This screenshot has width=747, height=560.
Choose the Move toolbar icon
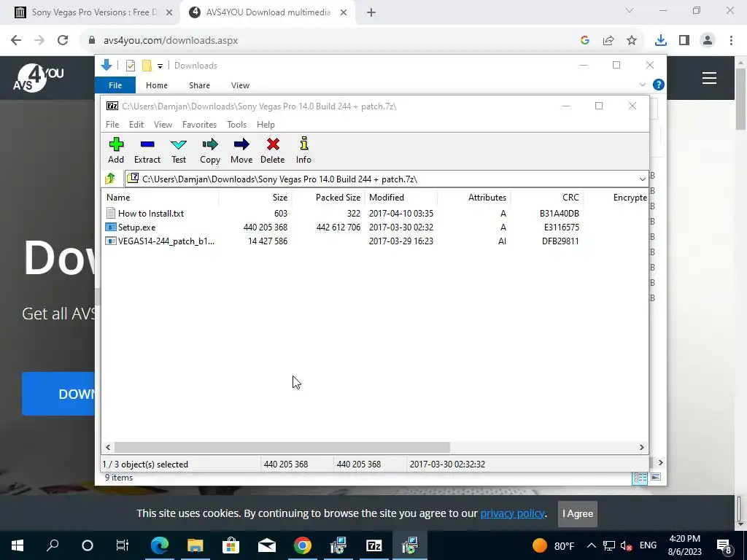click(241, 150)
